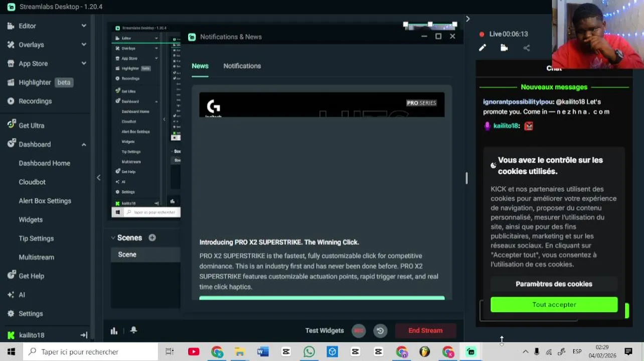644x361 pixels.
Task: Click the End Stream button
Action: [x=425, y=330]
